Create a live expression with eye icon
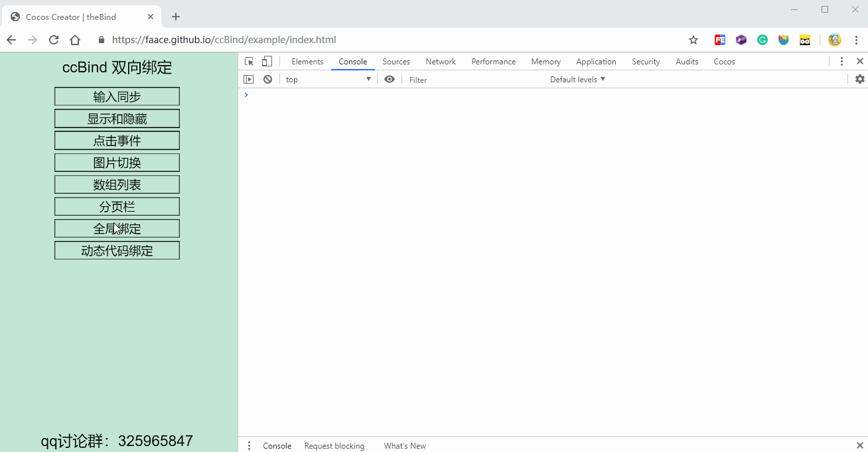Viewport: 868px width, 452px height. (390, 79)
